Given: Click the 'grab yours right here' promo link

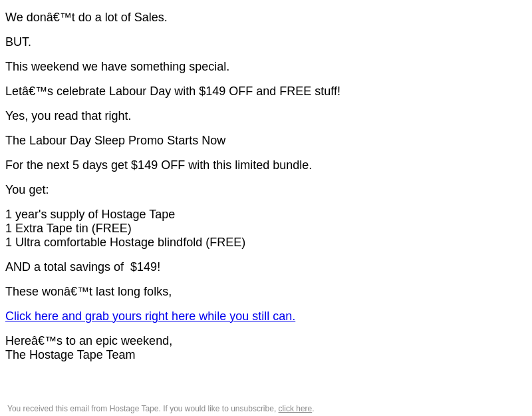Looking at the screenshot, I should point(150,316).
